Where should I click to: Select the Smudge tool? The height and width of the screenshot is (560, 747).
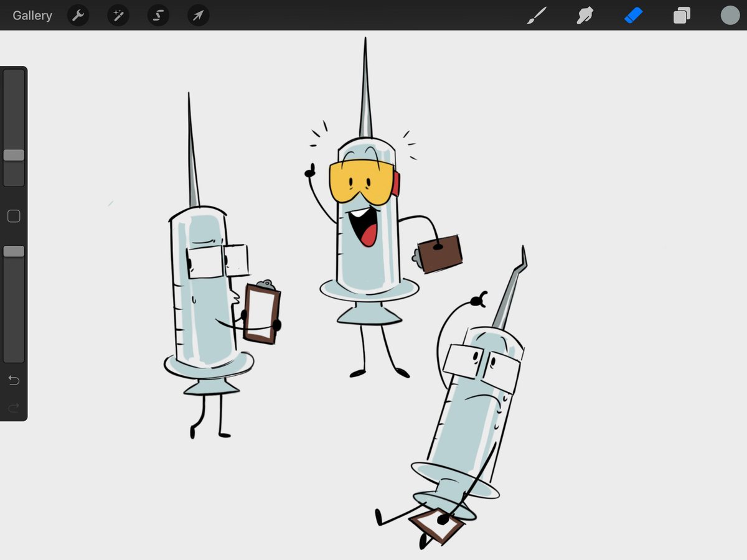tap(585, 16)
